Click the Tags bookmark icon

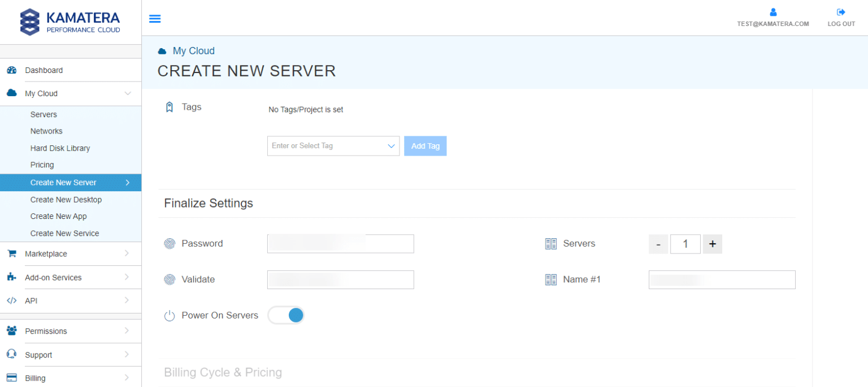(169, 106)
